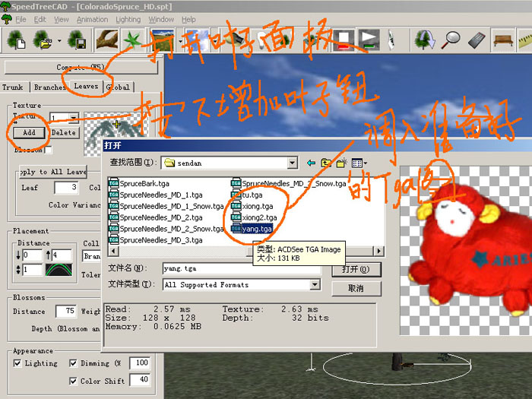Viewport: 532px width, 399px height.
Task: Click the Blossoms Distance field showing 75
Action: pos(66,311)
